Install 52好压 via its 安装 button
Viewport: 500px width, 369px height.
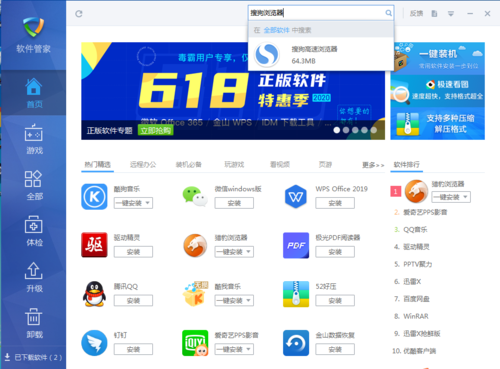pos(335,300)
